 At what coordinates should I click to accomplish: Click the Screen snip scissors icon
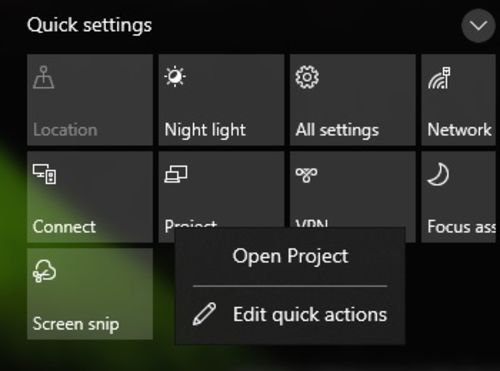(44, 271)
